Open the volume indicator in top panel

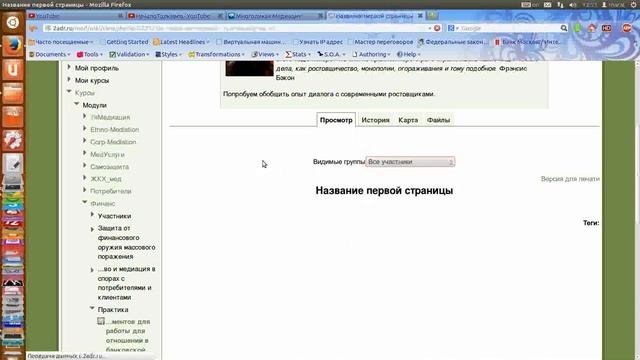point(573,5)
